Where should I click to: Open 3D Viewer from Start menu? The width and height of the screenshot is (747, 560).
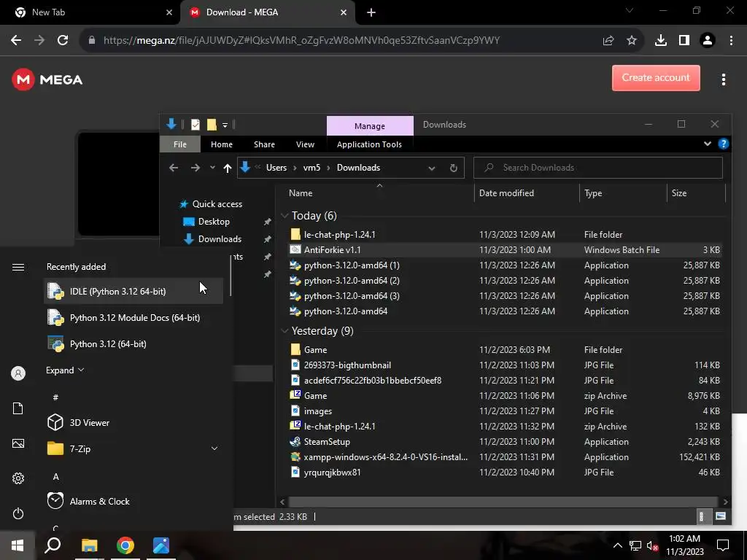tap(133, 422)
